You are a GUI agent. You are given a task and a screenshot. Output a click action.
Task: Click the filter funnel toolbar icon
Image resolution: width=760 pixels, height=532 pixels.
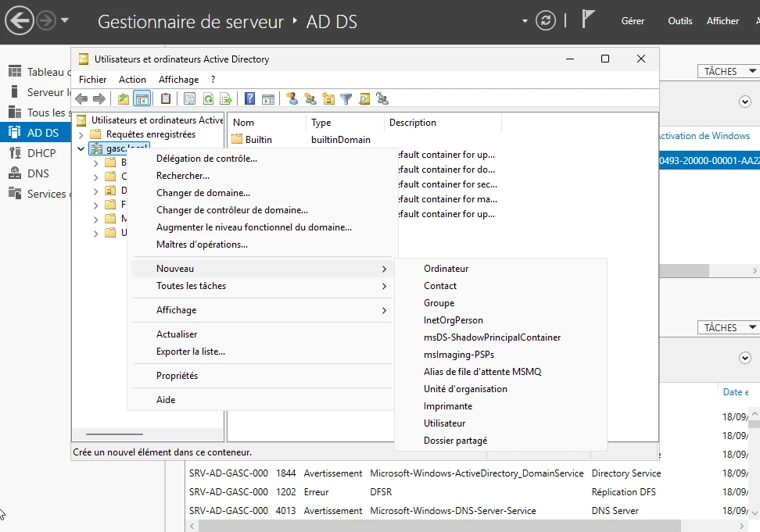click(346, 99)
